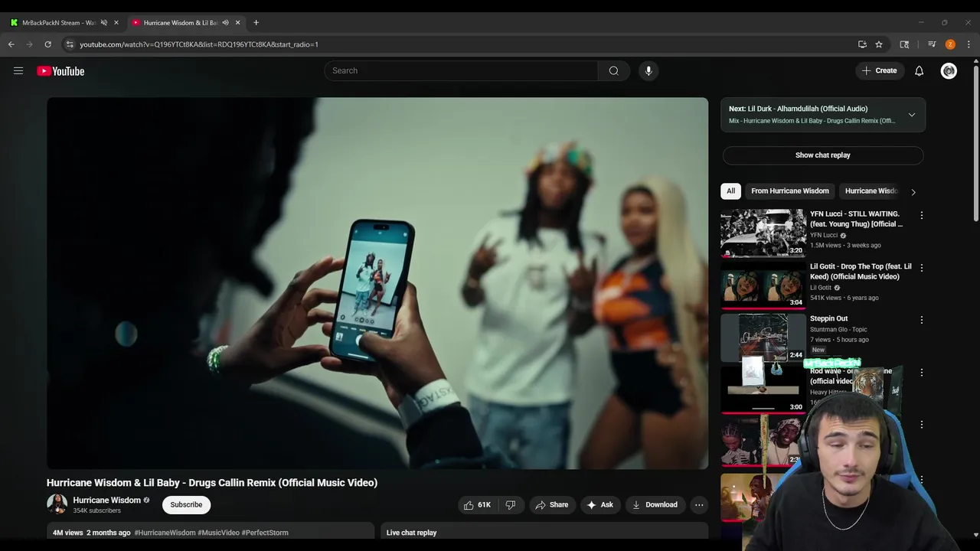Click the browser address bar URL
980x551 pixels.
point(199,44)
